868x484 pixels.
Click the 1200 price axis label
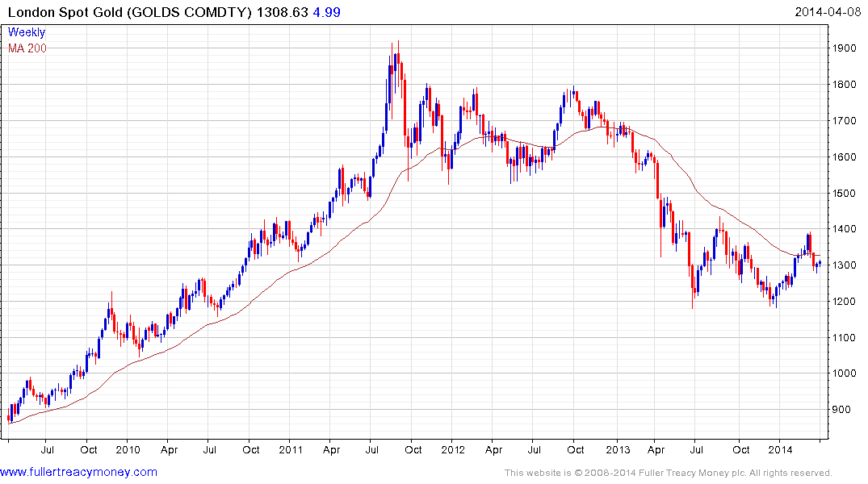click(x=845, y=302)
